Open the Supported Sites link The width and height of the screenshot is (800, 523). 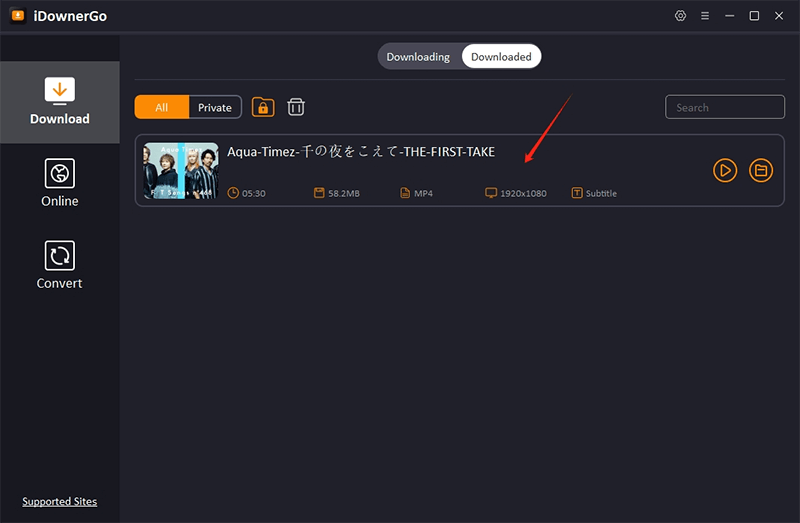(60, 502)
